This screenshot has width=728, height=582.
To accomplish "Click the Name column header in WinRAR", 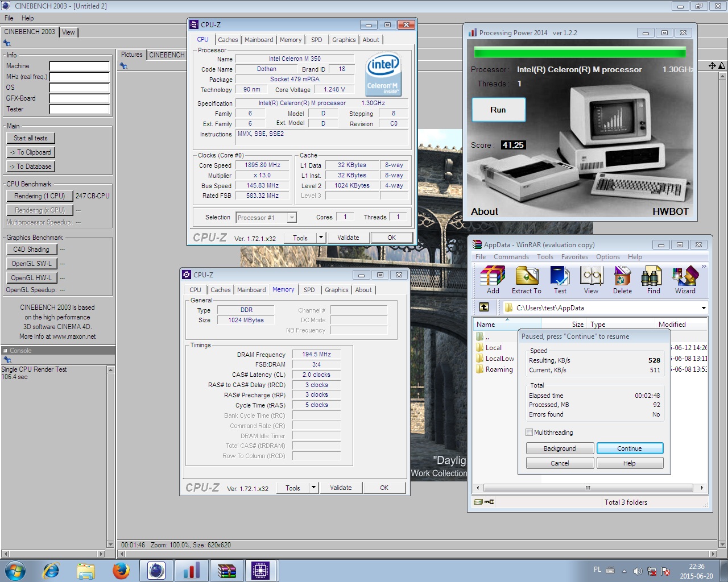I will coord(507,325).
